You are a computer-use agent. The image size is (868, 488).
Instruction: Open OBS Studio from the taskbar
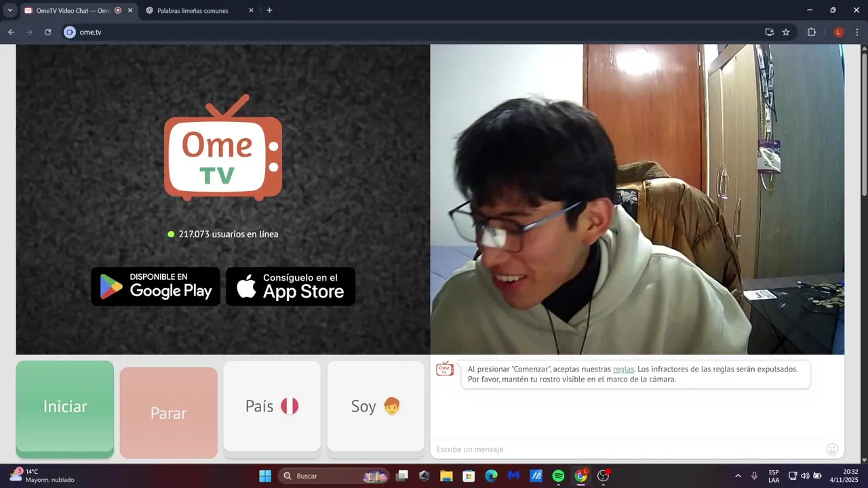(x=604, y=476)
